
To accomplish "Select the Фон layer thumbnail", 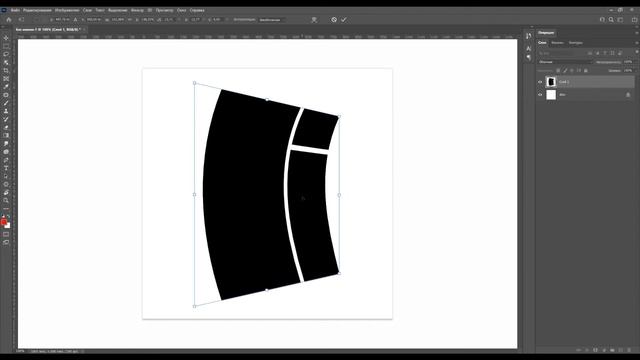I will click(551, 95).
